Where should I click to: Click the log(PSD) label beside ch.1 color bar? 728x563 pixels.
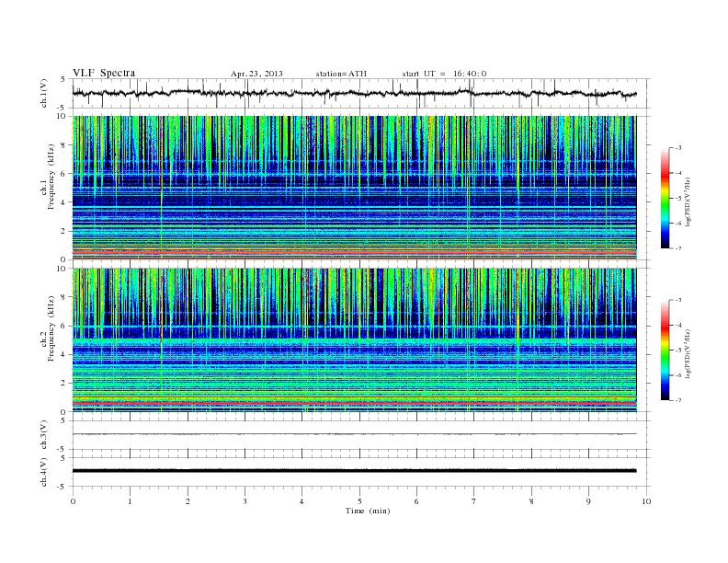point(688,202)
